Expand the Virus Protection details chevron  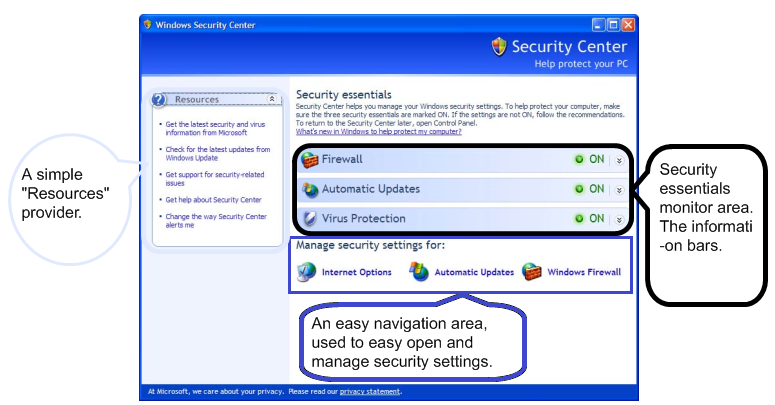(619, 220)
